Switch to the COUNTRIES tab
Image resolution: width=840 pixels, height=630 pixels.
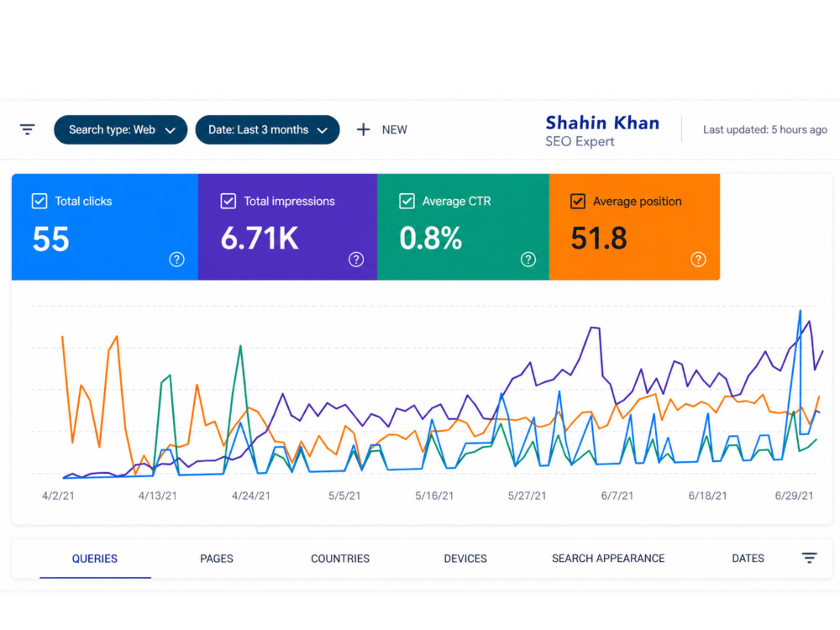(340, 559)
